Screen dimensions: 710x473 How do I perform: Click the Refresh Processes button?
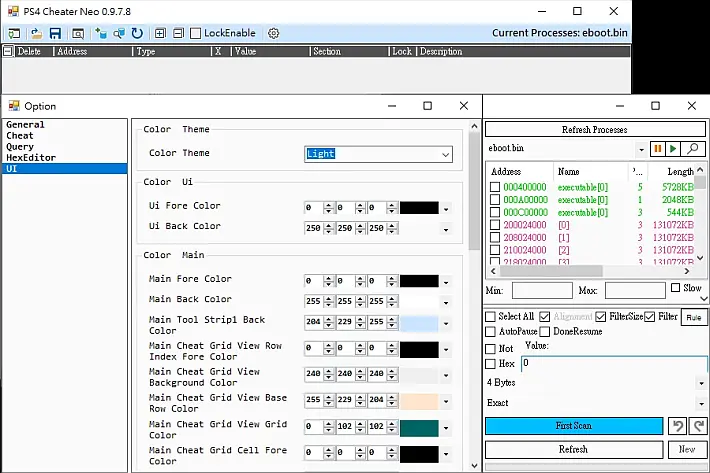coord(595,129)
